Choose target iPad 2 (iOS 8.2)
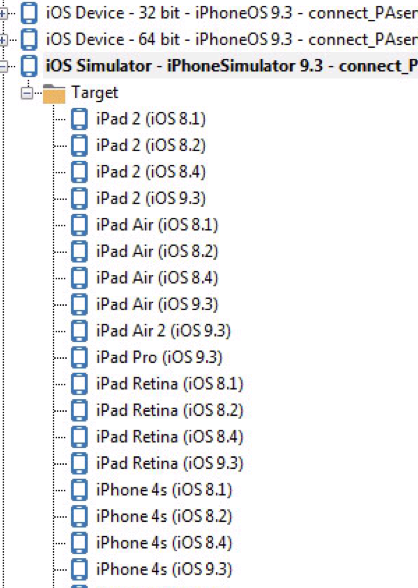This screenshot has width=418, height=588. (151, 146)
